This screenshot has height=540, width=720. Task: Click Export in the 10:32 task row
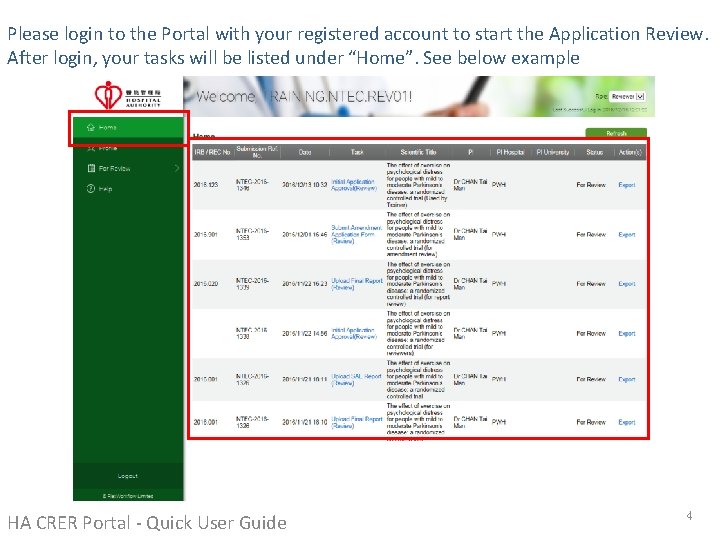click(x=627, y=185)
